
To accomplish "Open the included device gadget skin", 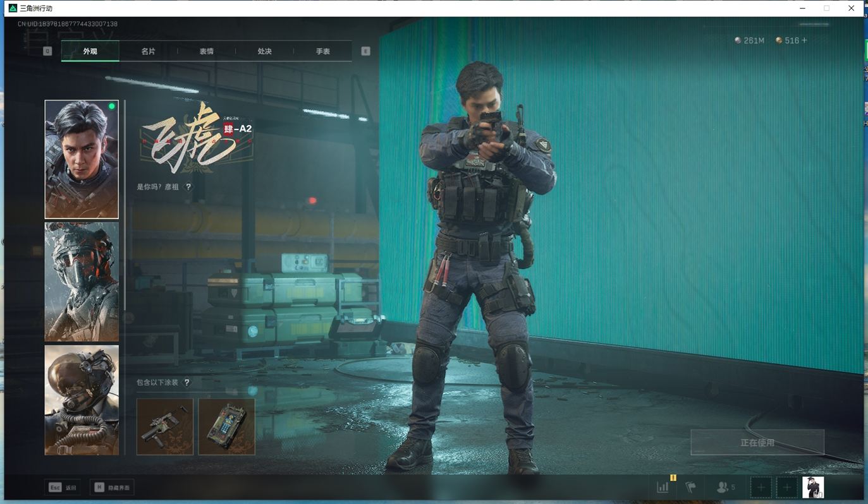I will click(x=226, y=426).
